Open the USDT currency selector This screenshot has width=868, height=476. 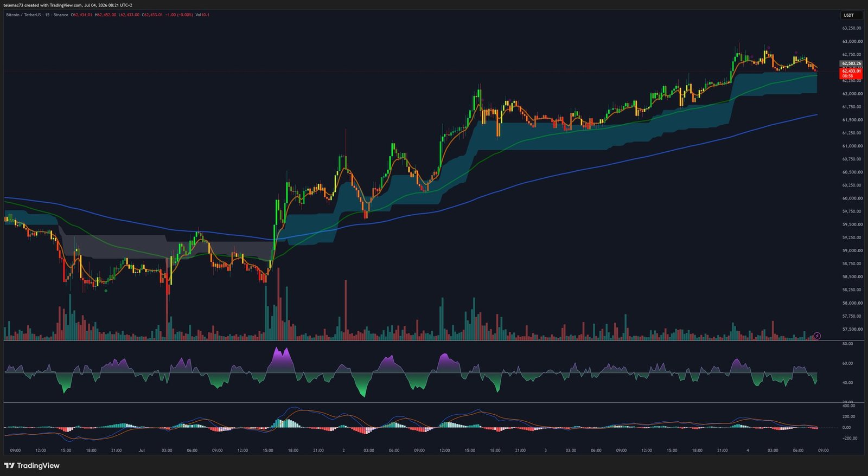coord(851,15)
